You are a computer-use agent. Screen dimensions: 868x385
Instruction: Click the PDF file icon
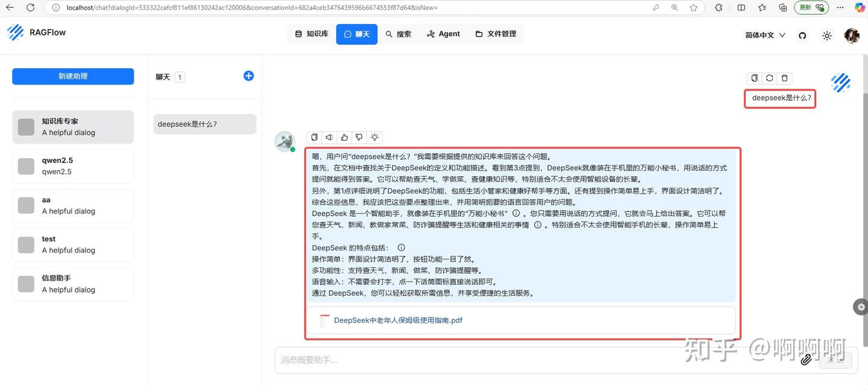click(x=325, y=320)
